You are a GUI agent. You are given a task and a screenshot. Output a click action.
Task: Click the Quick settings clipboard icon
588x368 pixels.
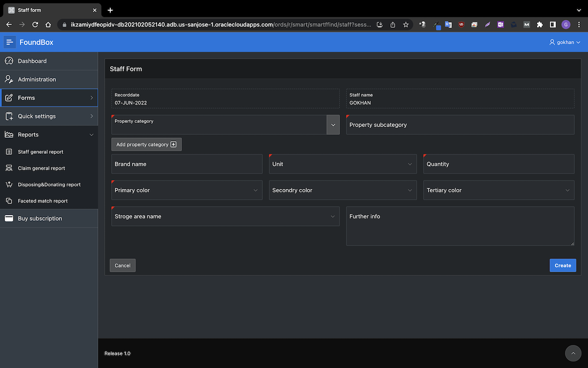[x=9, y=116]
